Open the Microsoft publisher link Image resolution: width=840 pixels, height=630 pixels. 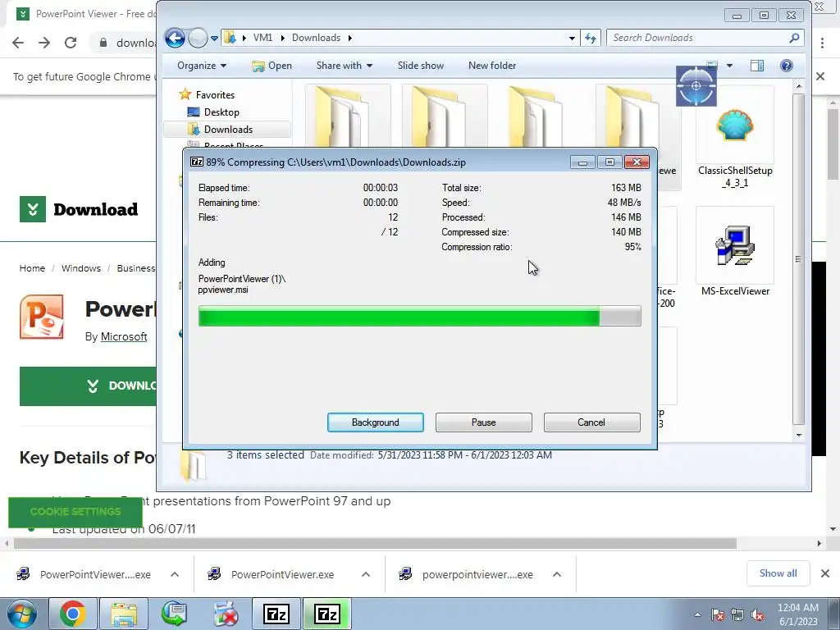pos(124,336)
